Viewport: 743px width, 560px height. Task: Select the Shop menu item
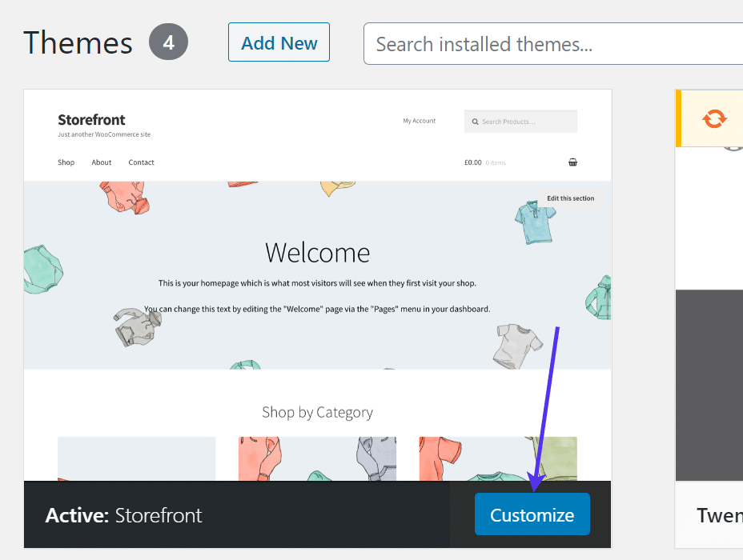point(66,162)
